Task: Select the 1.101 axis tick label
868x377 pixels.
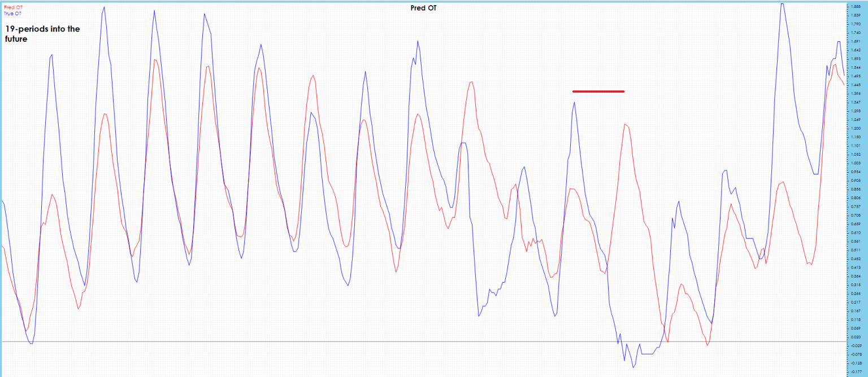Action: click(x=857, y=145)
